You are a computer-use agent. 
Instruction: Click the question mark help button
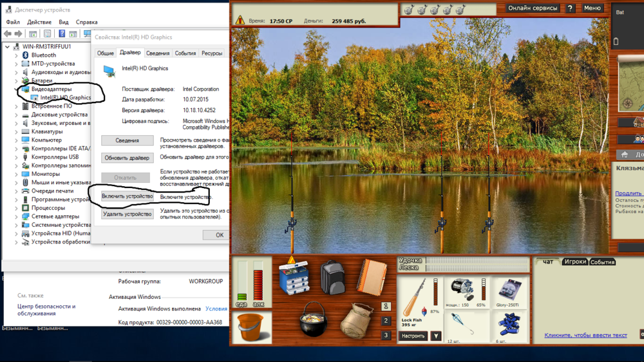570,8
